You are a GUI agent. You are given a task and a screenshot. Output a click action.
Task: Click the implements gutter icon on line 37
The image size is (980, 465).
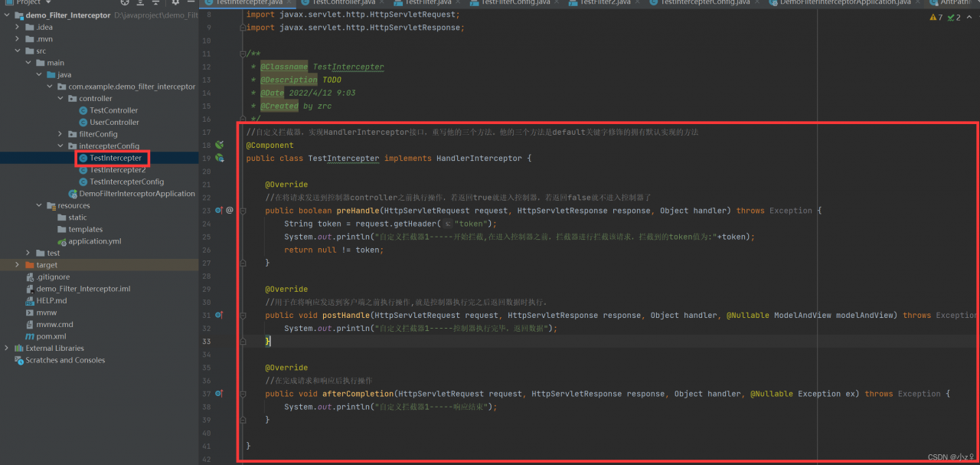pos(219,394)
